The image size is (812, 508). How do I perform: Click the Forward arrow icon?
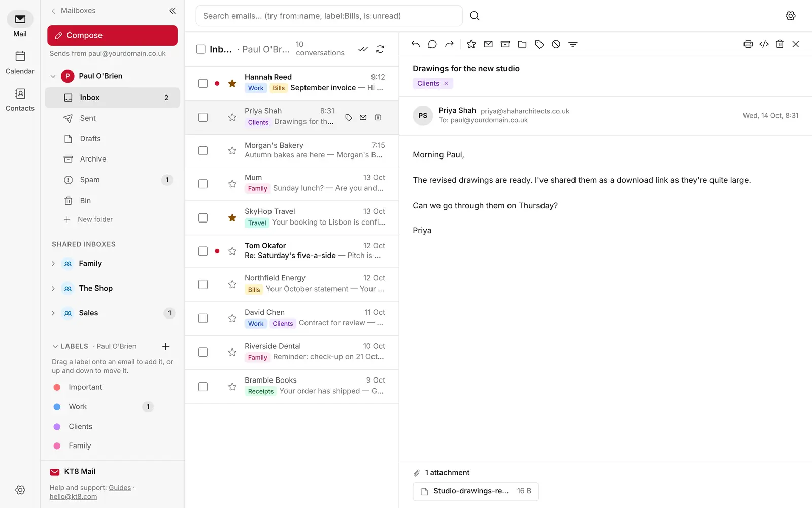tap(449, 44)
